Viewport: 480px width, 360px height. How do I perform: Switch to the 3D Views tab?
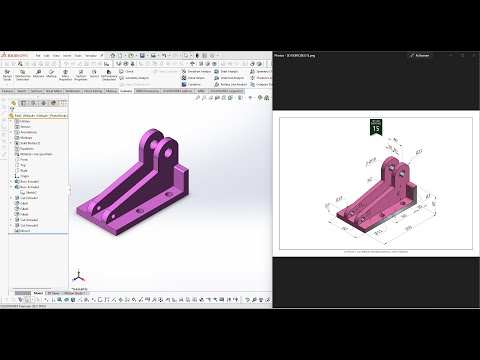pos(53,293)
